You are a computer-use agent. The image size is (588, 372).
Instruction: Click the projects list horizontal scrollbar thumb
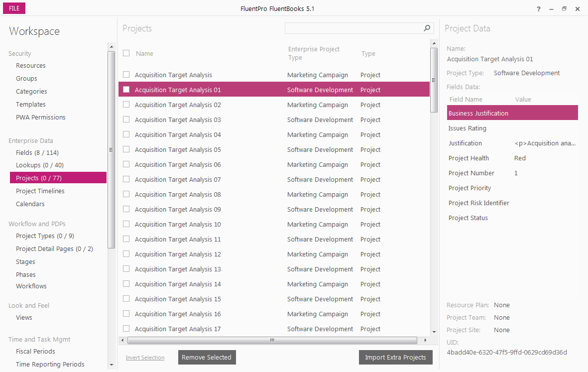(x=272, y=340)
